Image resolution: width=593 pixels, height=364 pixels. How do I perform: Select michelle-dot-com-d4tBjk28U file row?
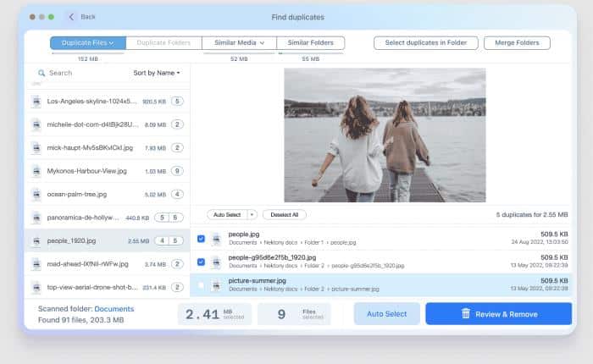point(108,124)
